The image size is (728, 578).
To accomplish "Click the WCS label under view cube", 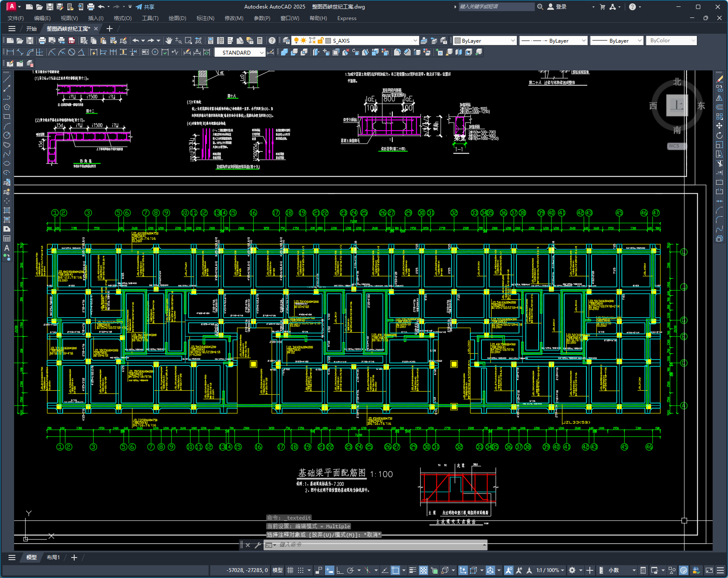I will coord(674,146).
